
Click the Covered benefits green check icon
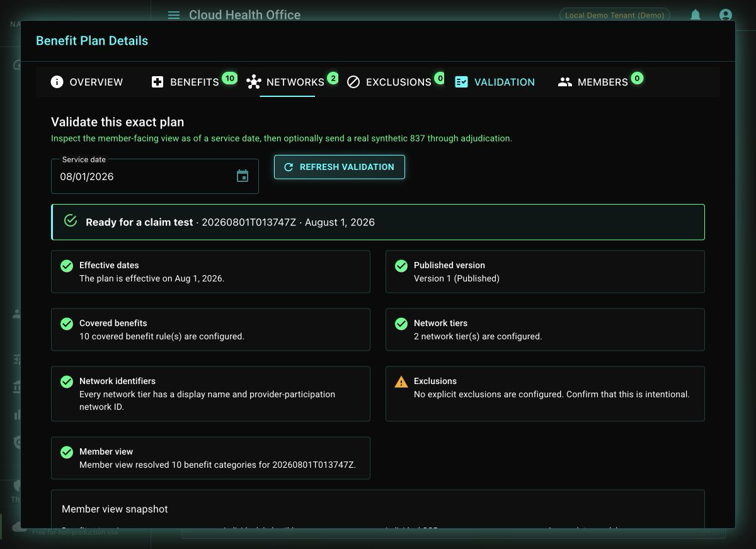coord(67,324)
